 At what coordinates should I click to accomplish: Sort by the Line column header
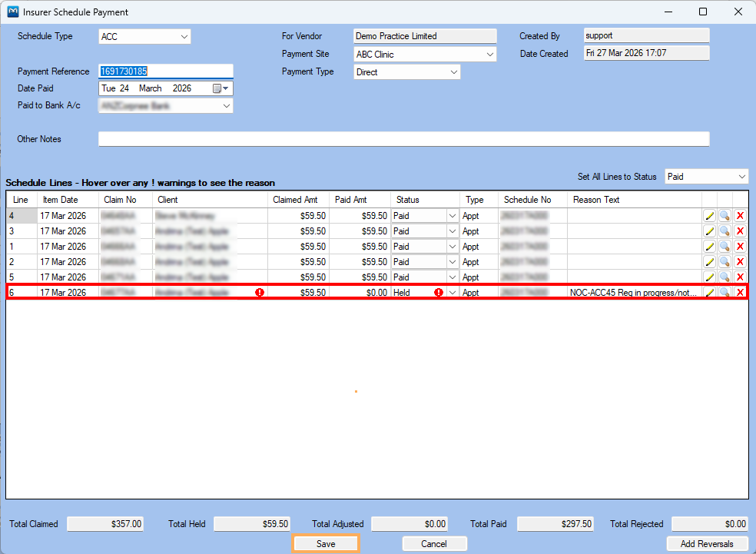point(22,200)
